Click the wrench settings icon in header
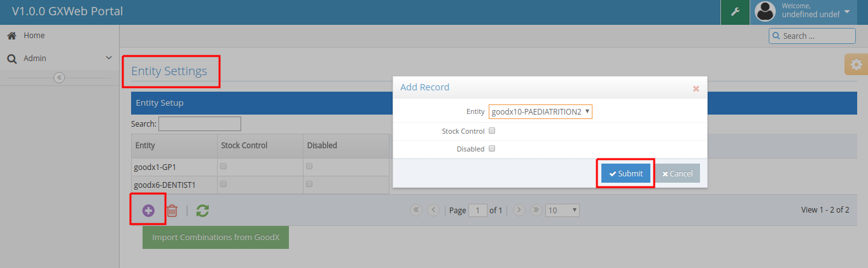 [735, 12]
